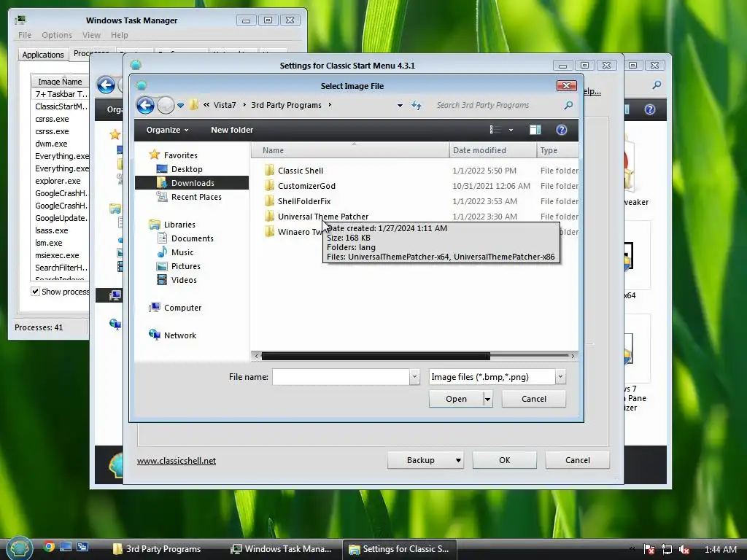Image resolution: width=747 pixels, height=560 pixels.
Task: Open the Organize menu
Action: (167, 130)
